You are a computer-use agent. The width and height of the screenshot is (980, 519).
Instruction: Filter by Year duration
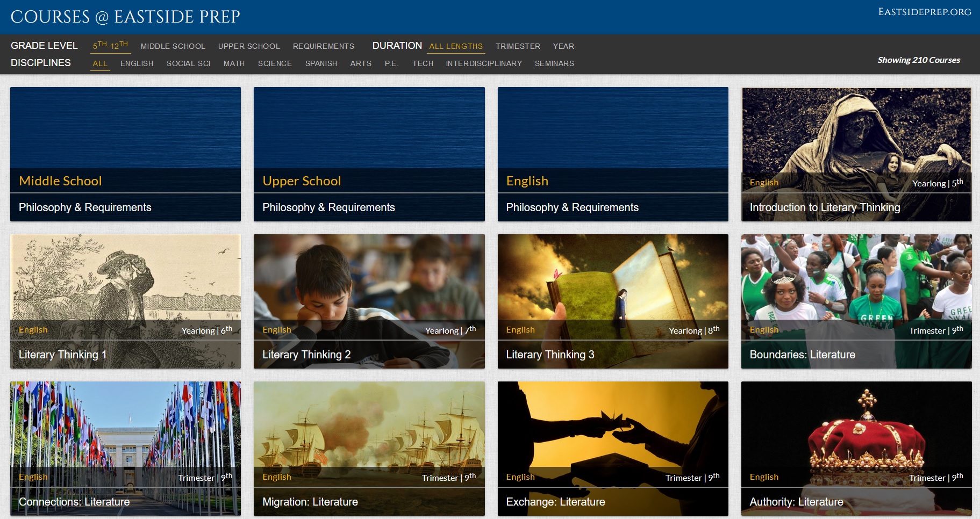pos(563,46)
